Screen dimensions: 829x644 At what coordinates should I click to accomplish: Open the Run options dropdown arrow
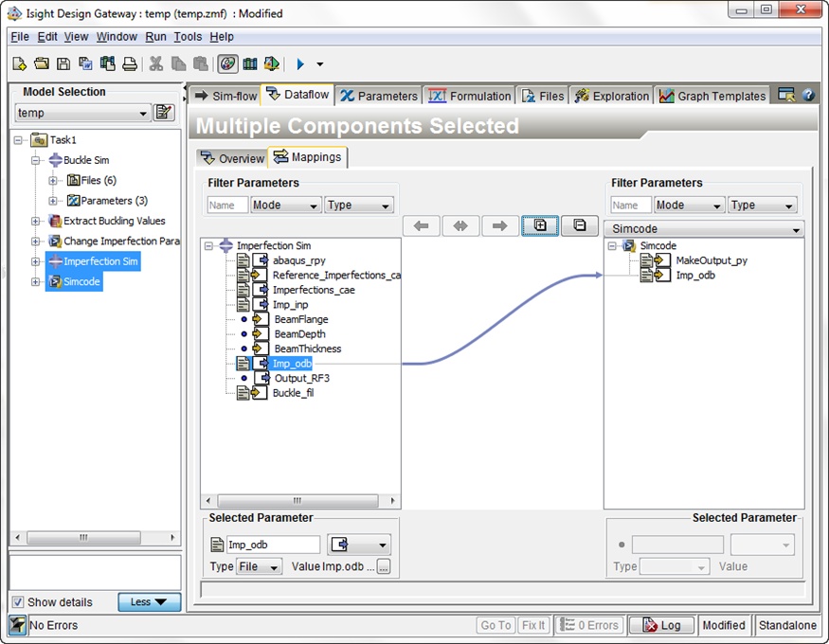pyautogui.click(x=320, y=64)
